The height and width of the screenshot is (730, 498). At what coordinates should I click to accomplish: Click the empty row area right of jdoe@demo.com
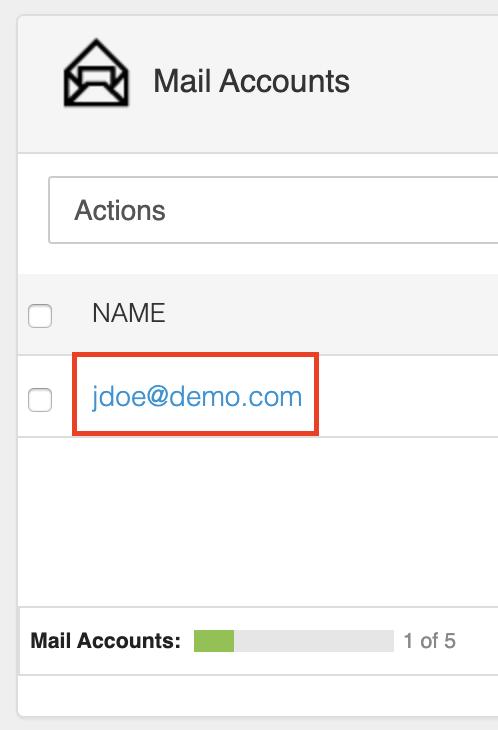(409, 396)
